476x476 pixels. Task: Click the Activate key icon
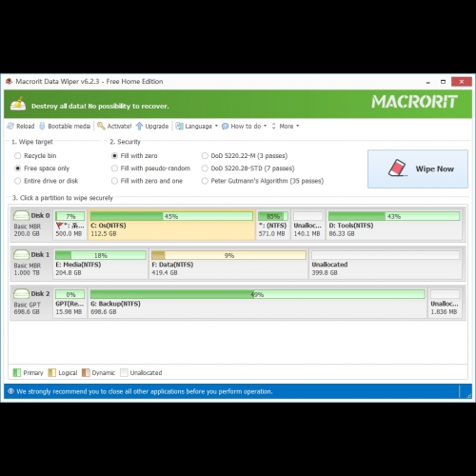(x=101, y=126)
